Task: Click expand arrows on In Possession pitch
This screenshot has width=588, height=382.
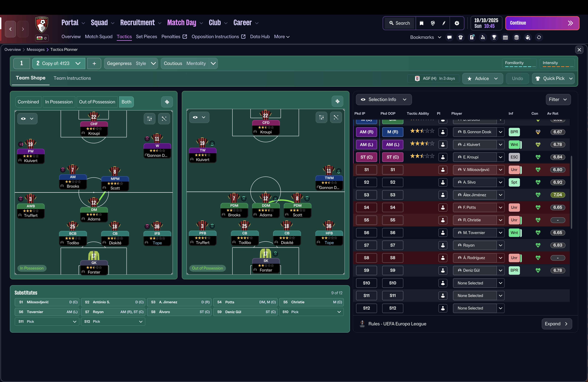Action: [164, 119]
